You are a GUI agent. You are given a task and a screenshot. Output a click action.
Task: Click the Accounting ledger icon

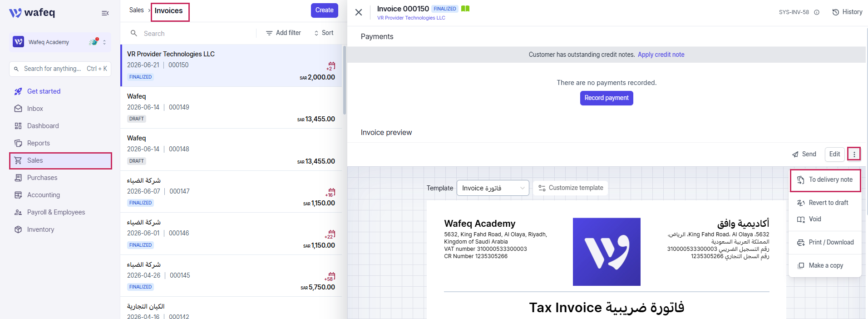[x=18, y=195]
